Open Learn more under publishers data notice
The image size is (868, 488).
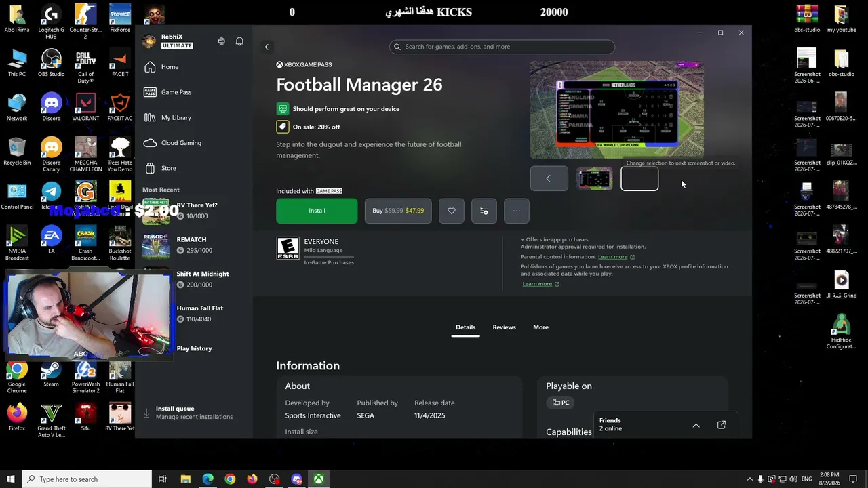[x=540, y=284]
